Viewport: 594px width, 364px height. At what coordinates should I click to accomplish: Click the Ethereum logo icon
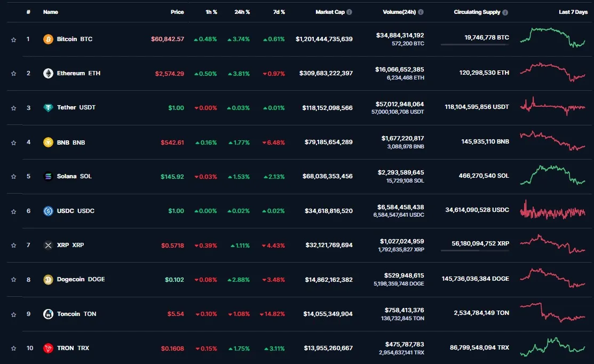(x=48, y=73)
